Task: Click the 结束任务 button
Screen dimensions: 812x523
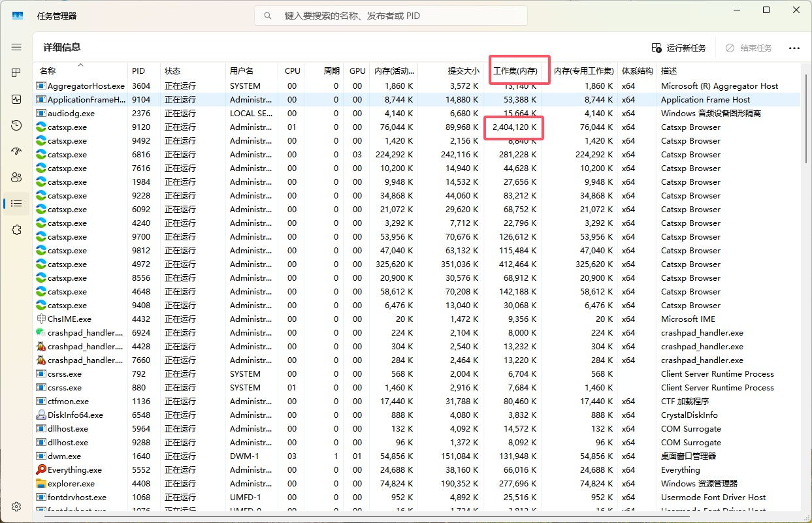Action: (748, 47)
